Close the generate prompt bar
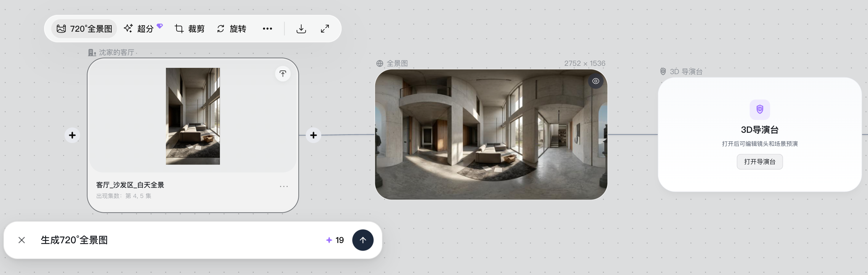The height and width of the screenshot is (275, 868). [22, 240]
